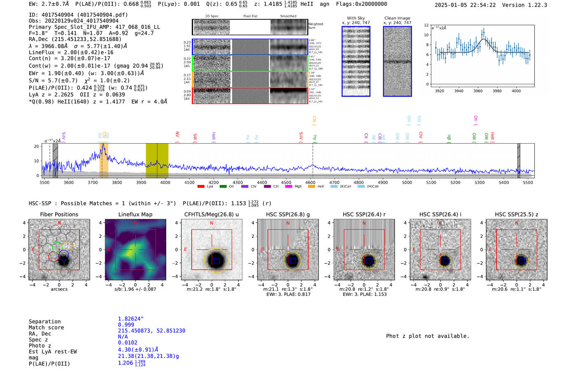
Task: Select the green-outlined 2D spectrum row
Action: click(250, 63)
